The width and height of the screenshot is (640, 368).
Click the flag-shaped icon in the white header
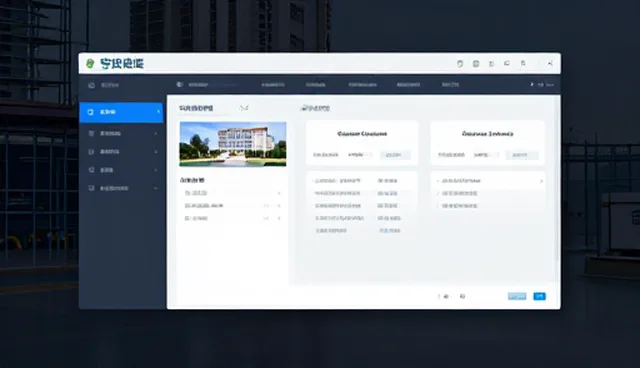(x=507, y=63)
